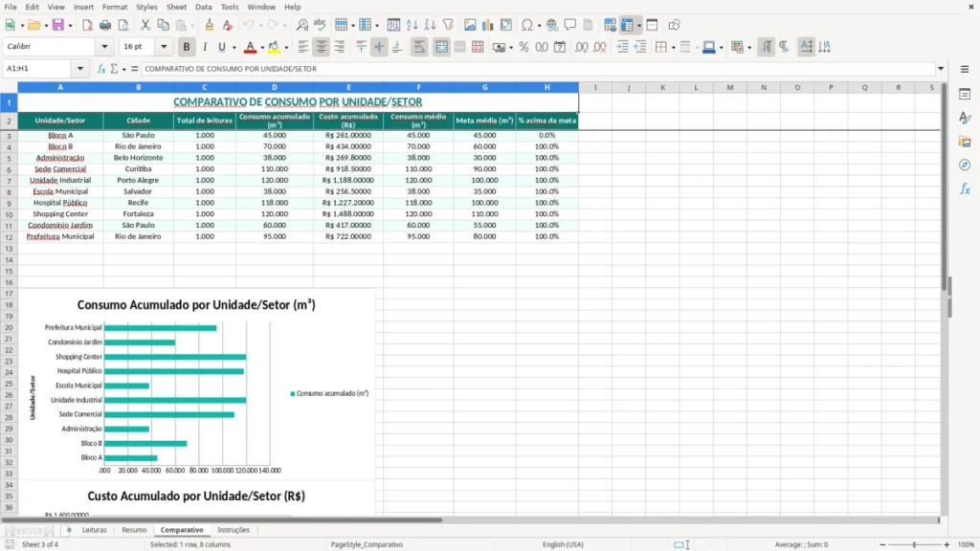Screen dimensions: 980x551
Task: Toggle Underline formatting
Action: pos(221,47)
